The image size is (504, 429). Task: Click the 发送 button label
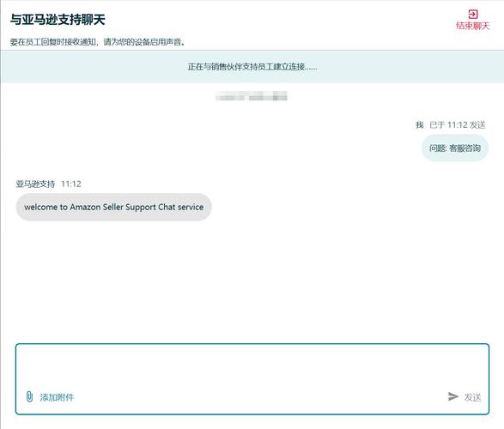(472, 397)
